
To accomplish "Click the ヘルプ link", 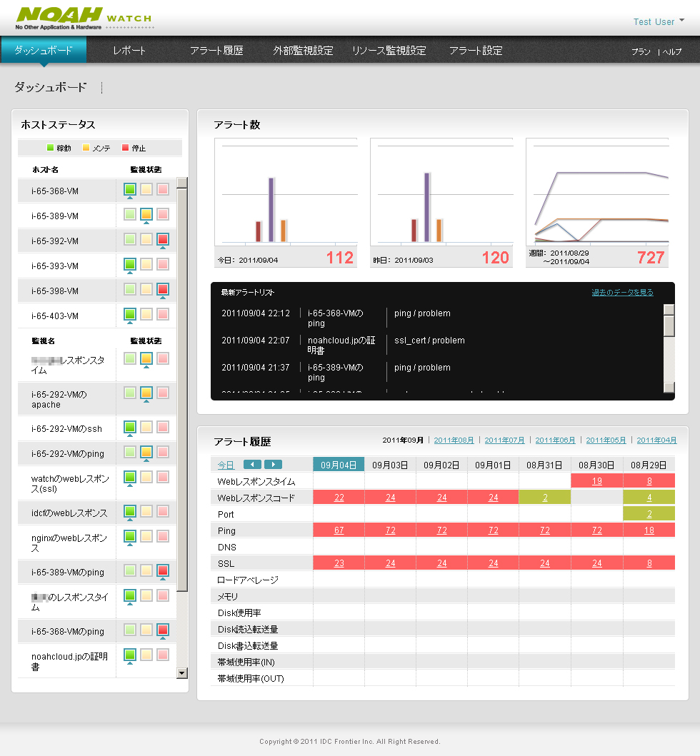I will pyautogui.click(x=672, y=51).
